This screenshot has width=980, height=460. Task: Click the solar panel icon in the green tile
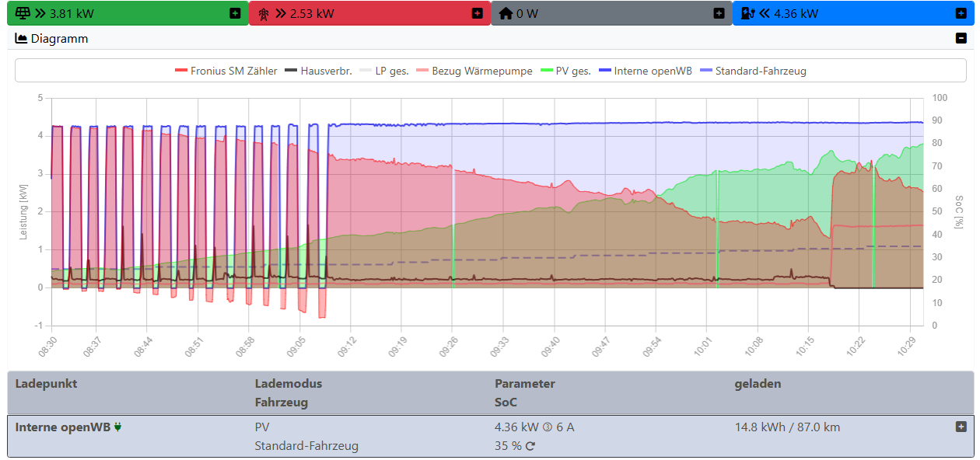pyautogui.click(x=22, y=13)
